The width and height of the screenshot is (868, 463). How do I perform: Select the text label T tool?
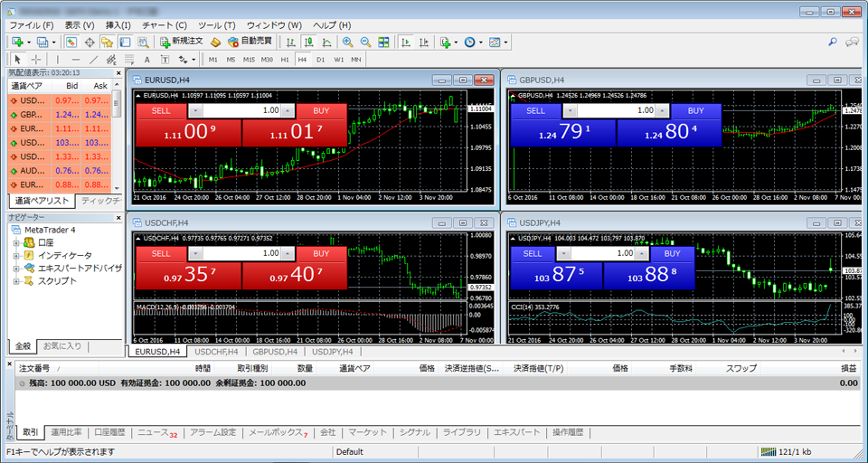pos(165,60)
